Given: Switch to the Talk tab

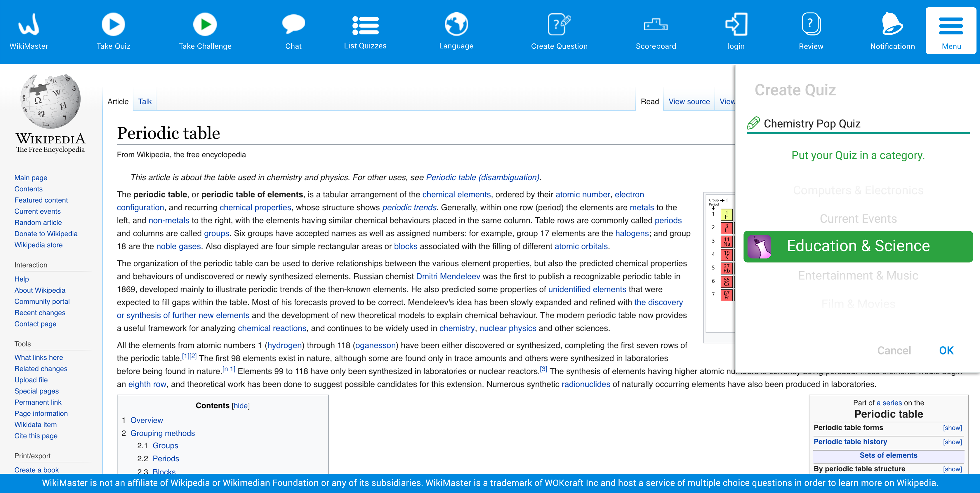Looking at the screenshot, I should click(x=145, y=102).
